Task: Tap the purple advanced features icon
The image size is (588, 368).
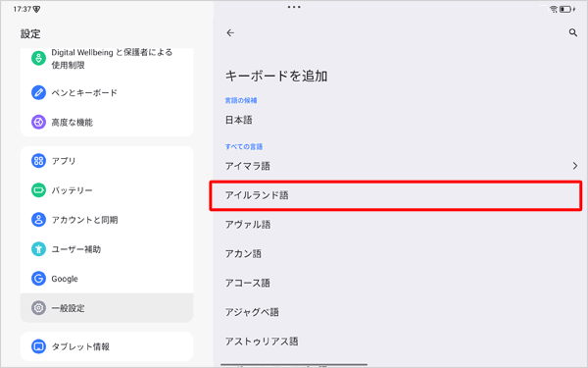Action: pyautogui.click(x=38, y=122)
